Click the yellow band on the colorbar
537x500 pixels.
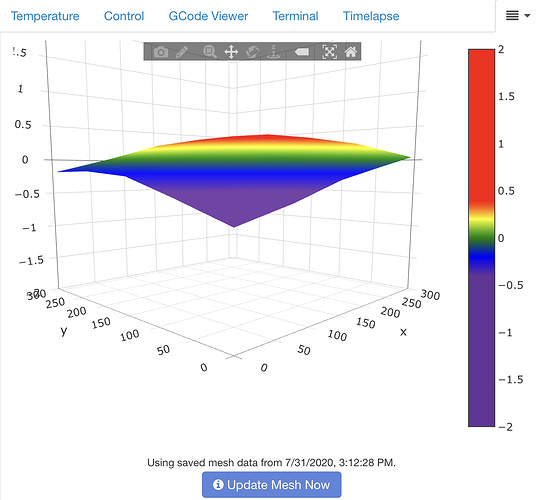[482, 219]
